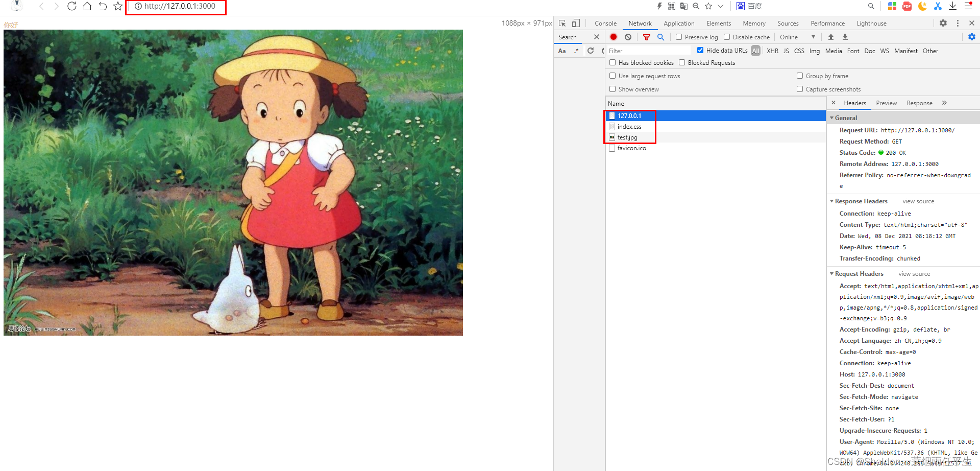This screenshot has height=471, width=980.
Task: Check Has blocked cookies
Action: [612, 62]
